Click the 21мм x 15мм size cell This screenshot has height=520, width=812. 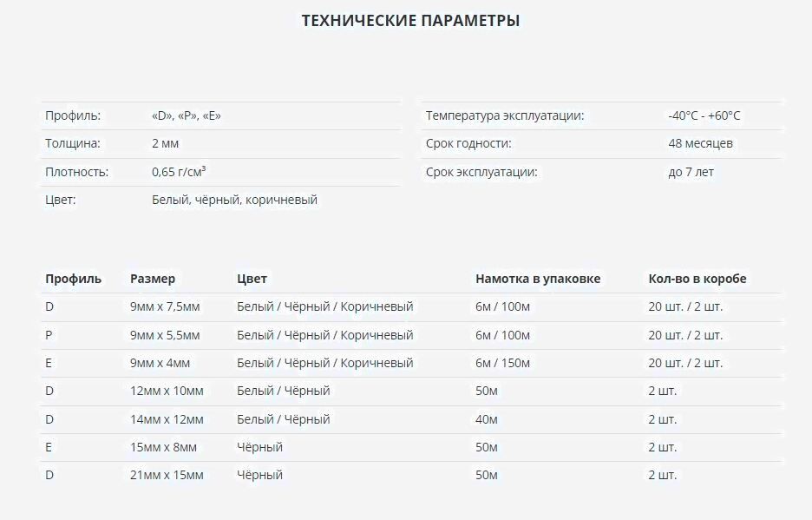(167, 475)
